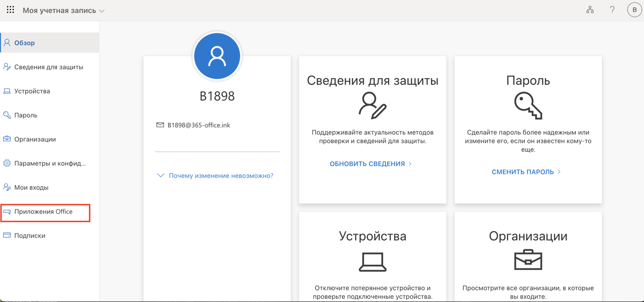Click ОБНОВИТЬ СВЕДЕНИЯ link
This screenshot has width=644, height=302.
coord(367,164)
